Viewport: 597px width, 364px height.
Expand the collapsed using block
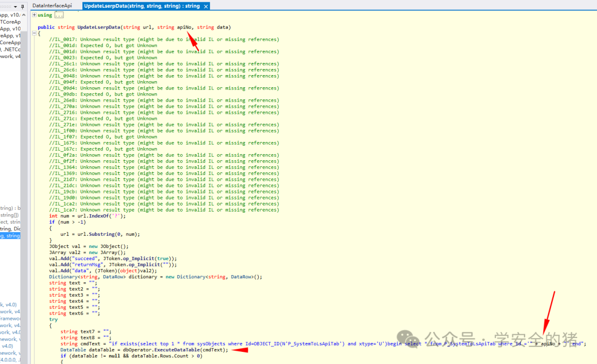(x=34, y=15)
